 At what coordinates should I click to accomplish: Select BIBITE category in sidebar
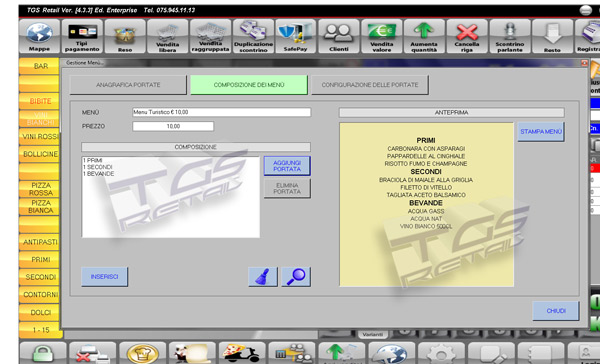click(39, 101)
